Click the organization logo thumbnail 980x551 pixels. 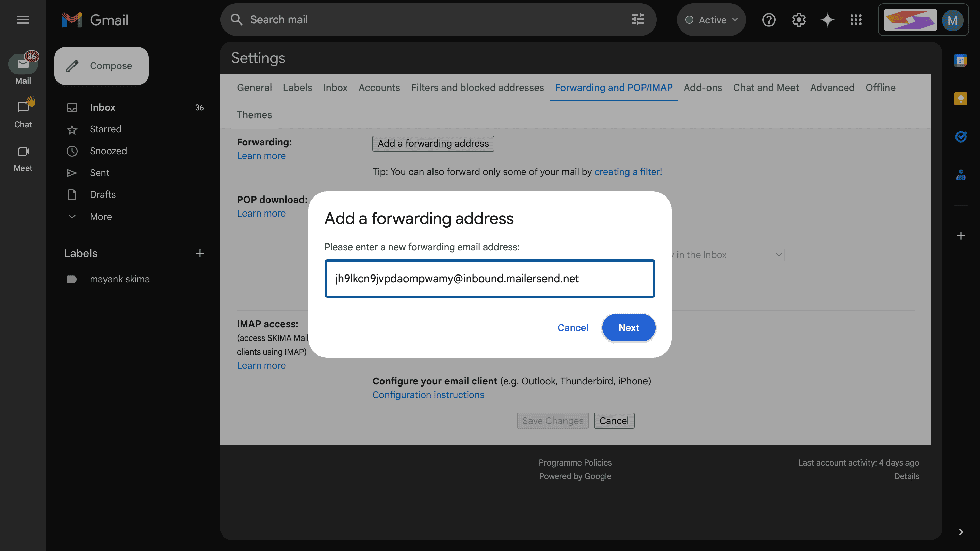[x=910, y=20]
